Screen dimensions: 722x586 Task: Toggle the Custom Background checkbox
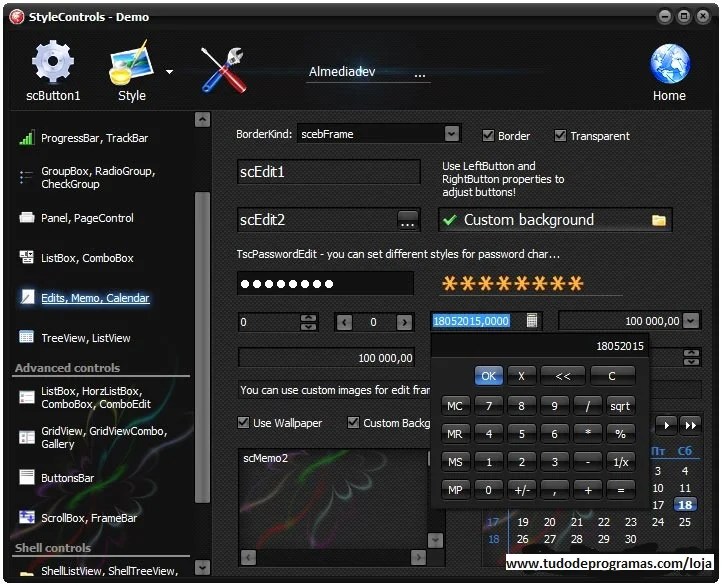pyautogui.click(x=353, y=422)
